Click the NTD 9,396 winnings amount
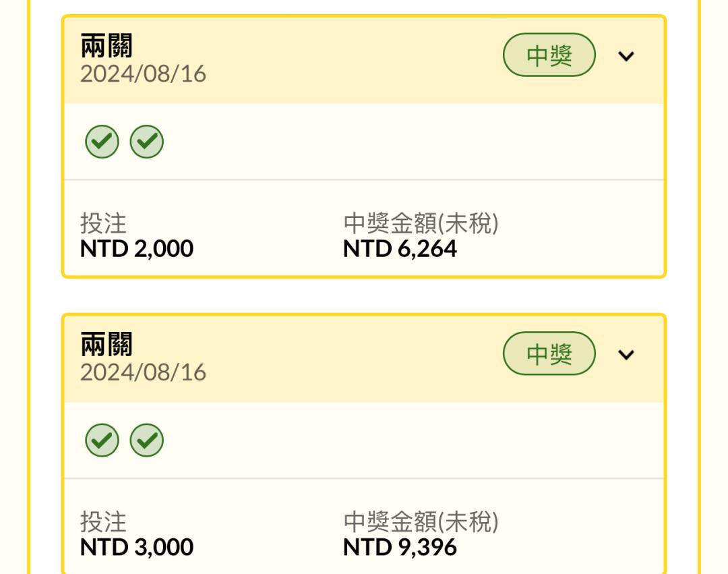The height and width of the screenshot is (574, 728). coord(400,548)
